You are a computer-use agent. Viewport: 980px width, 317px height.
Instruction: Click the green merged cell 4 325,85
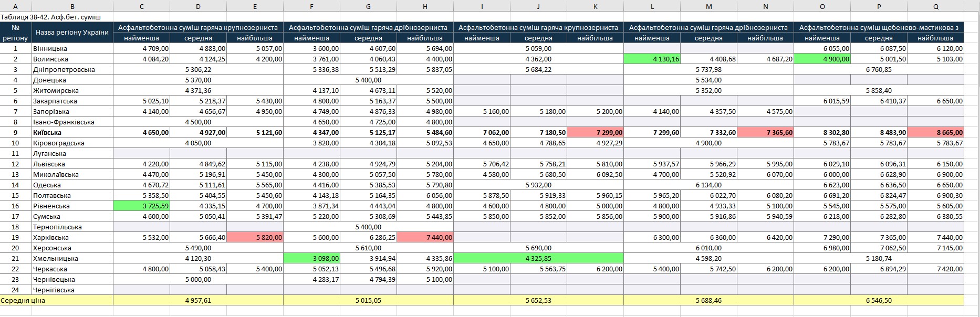coord(538,259)
